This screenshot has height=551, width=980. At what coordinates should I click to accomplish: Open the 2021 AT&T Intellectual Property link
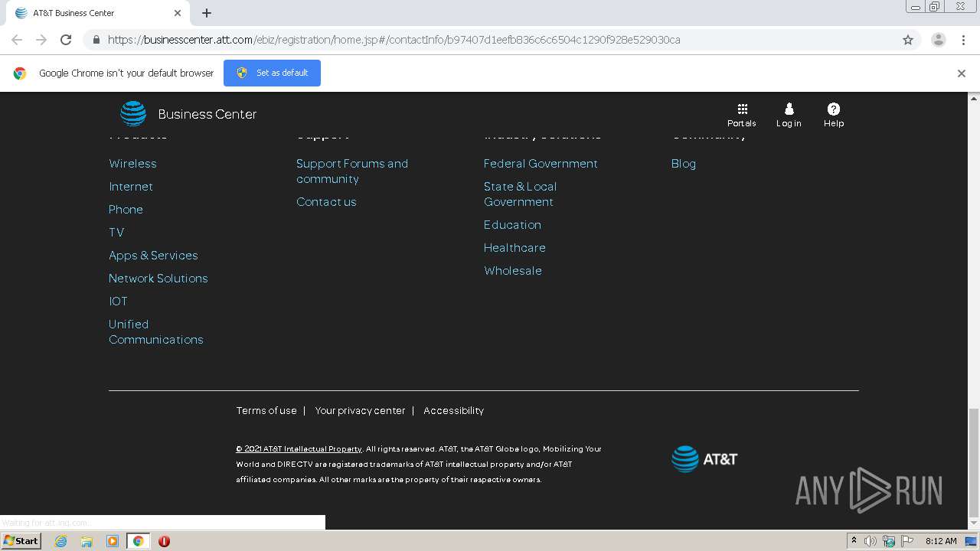click(x=299, y=449)
